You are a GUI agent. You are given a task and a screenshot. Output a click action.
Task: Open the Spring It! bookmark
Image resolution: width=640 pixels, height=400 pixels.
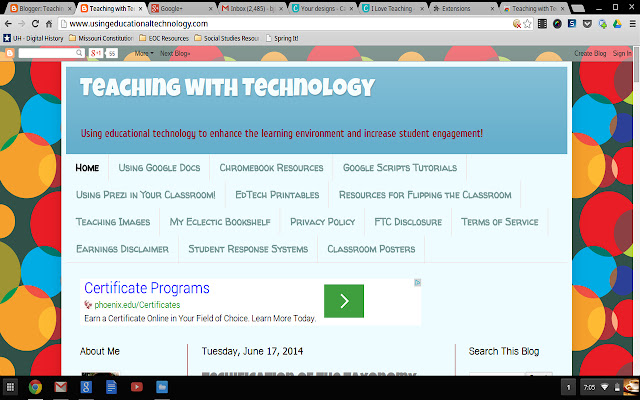click(x=282, y=38)
